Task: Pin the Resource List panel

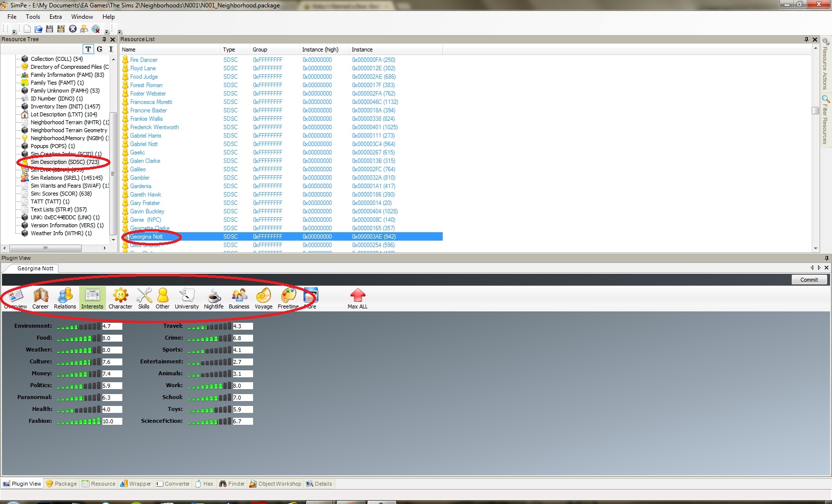Action: tap(806, 39)
